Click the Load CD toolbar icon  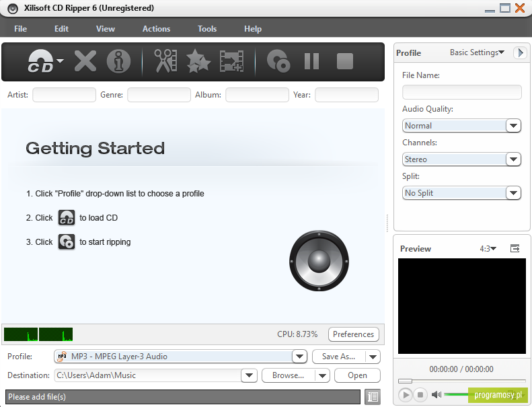[40, 61]
